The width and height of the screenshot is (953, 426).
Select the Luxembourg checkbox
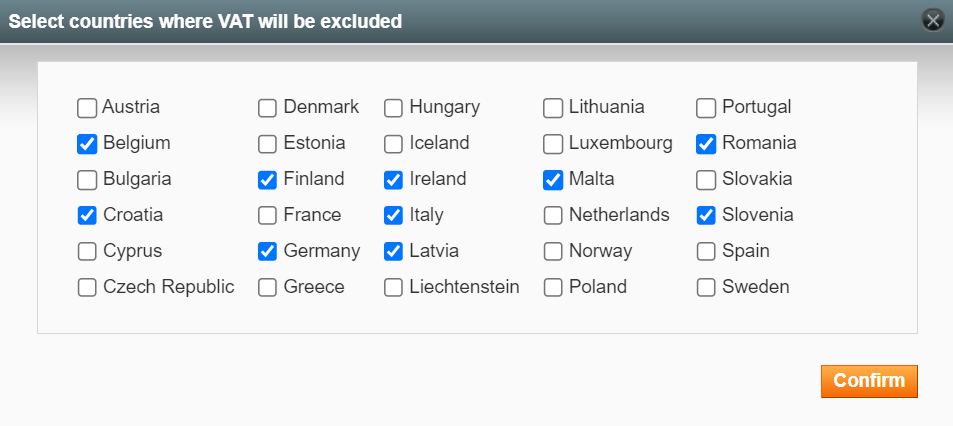pyautogui.click(x=553, y=144)
